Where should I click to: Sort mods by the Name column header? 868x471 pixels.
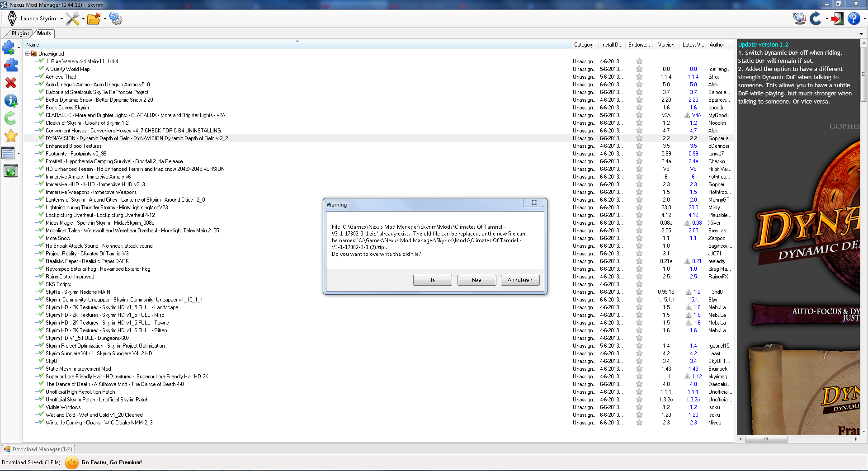coord(297,45)
